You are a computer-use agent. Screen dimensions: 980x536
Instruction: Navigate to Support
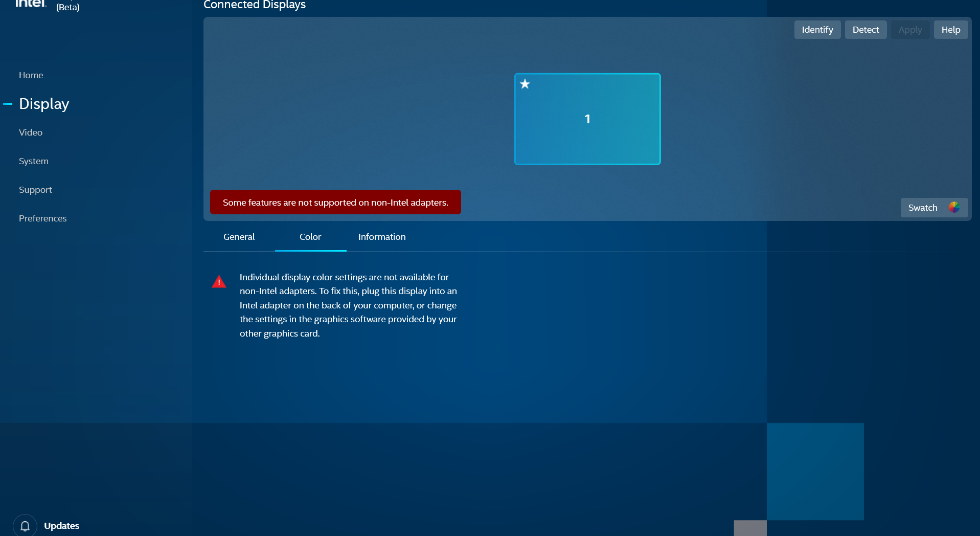pos(35,190)
